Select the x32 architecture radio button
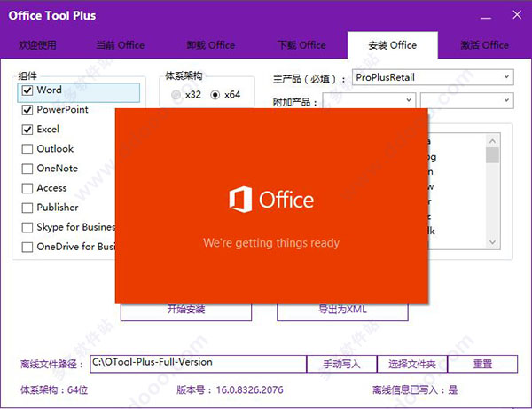 (x=176, y=95)
